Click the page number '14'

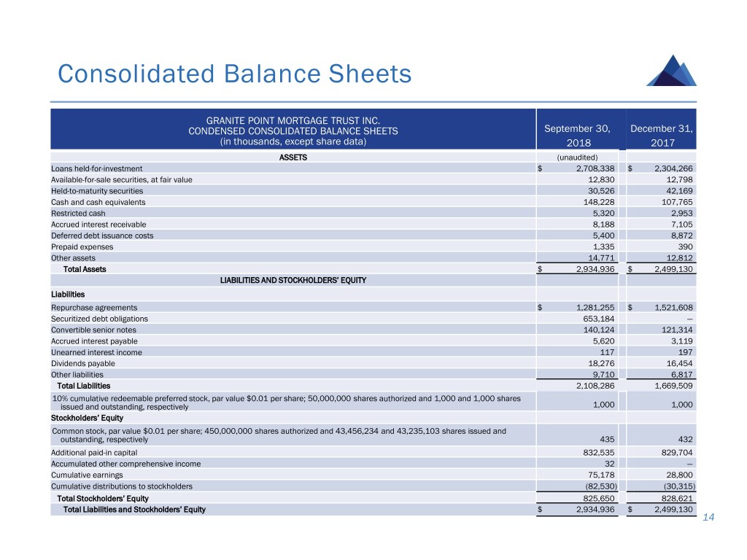coord(708,517)
